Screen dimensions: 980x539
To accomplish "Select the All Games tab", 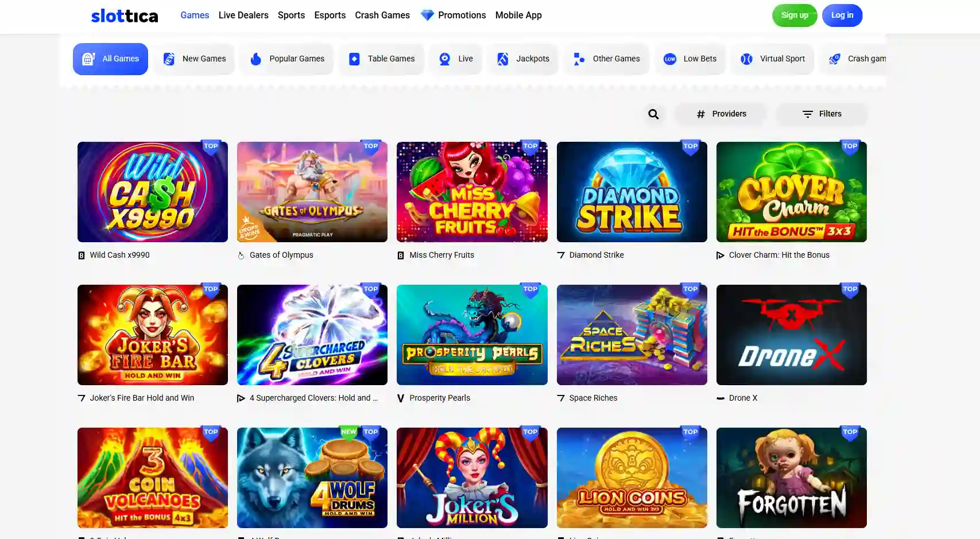I will coord(110,59).
